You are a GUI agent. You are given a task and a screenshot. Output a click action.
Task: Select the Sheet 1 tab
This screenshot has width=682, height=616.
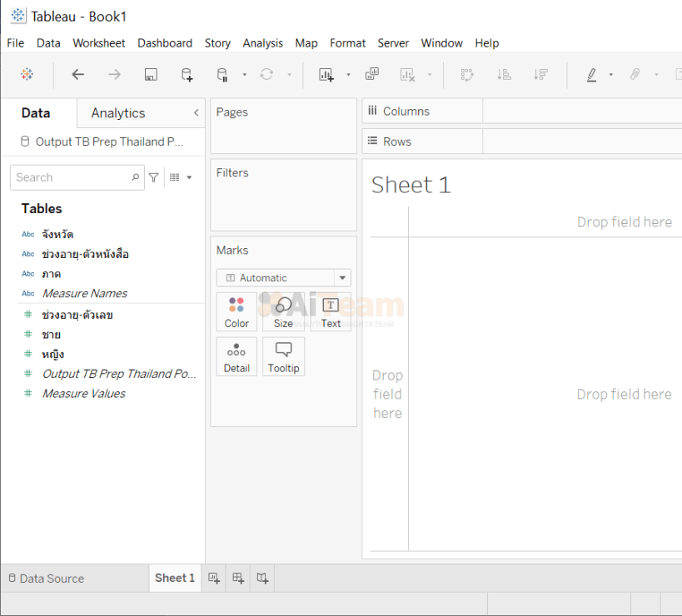point(175,579)
